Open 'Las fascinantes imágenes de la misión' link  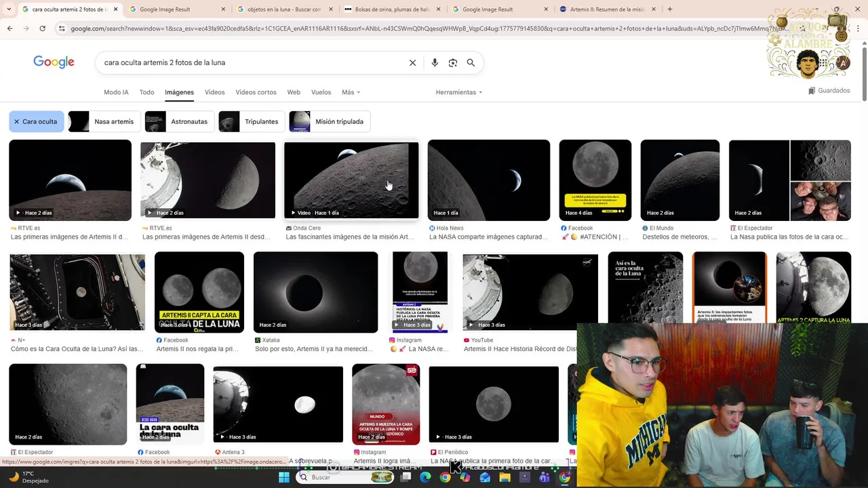(350, 237)
